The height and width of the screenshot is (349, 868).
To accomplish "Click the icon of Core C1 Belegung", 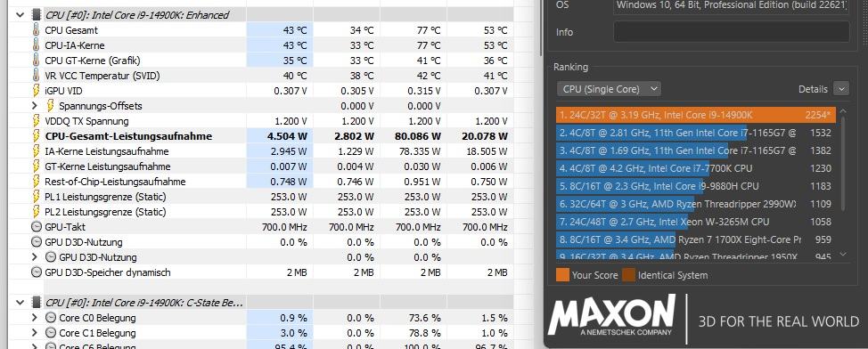I will (x=51, y=333).
